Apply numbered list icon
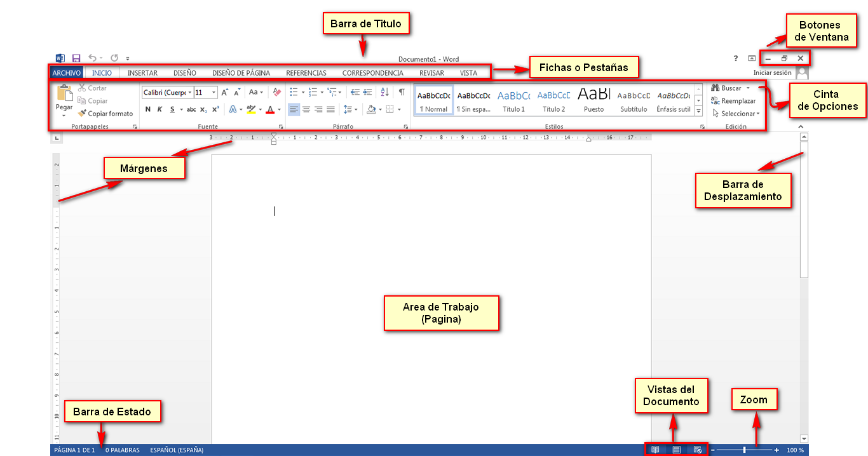 [x=313, y=92]
